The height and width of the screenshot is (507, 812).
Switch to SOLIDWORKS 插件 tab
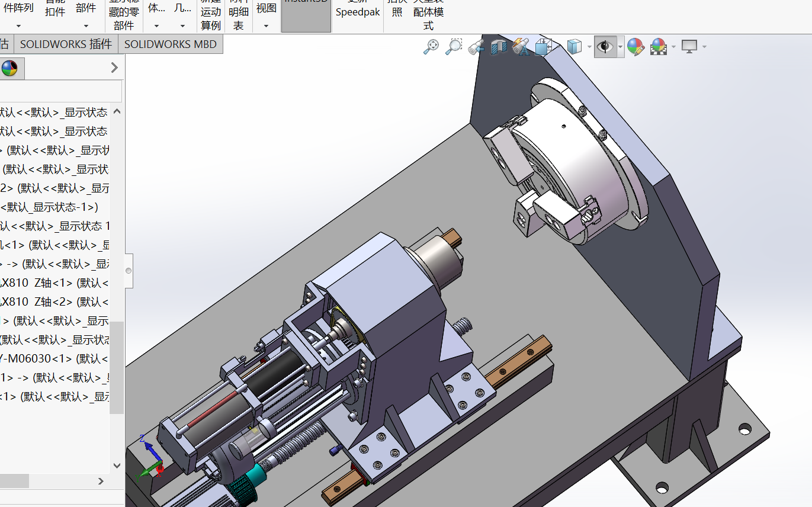point(66,44)
